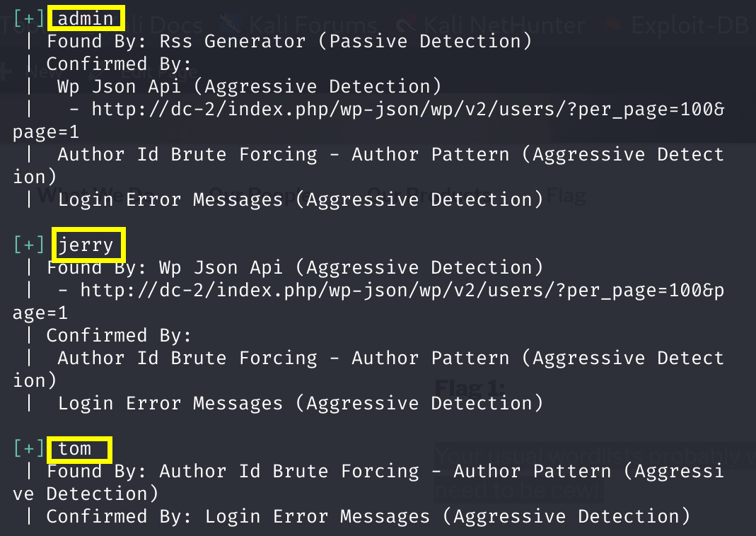Click the wp-json users URL under admin
Viewport: 756px width, 536px height.
click(407, 110)
